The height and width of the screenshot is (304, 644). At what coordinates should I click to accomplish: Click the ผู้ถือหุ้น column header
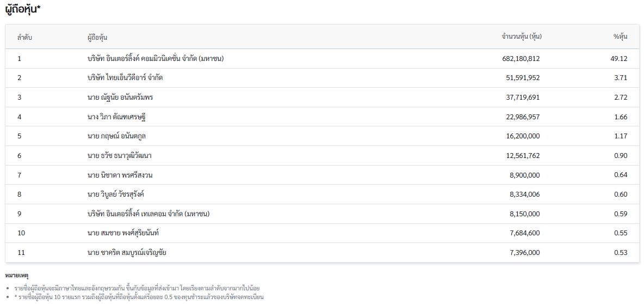[97, 37]
